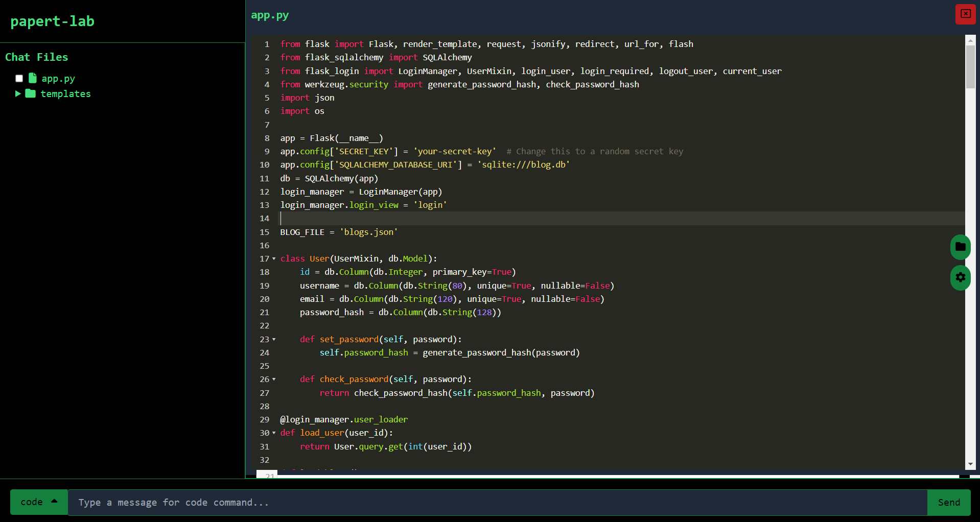
Task: Collapse set_password fold arrow, line 23
Action: (x=274, y=339)
